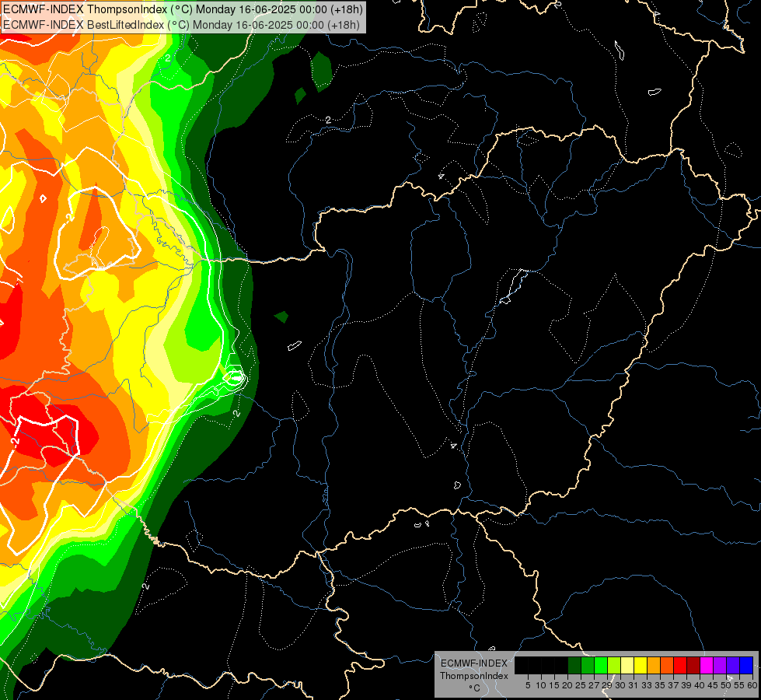Click the indigo 50–55 legend swatch
Viewport: 761px width, 700px height.
point(733,665)
